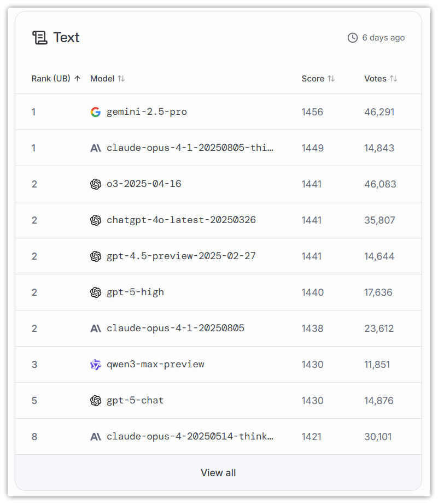Click the Text scroll icon in the header
Viewport: 438px width, 504px height.
pos(40,38)
